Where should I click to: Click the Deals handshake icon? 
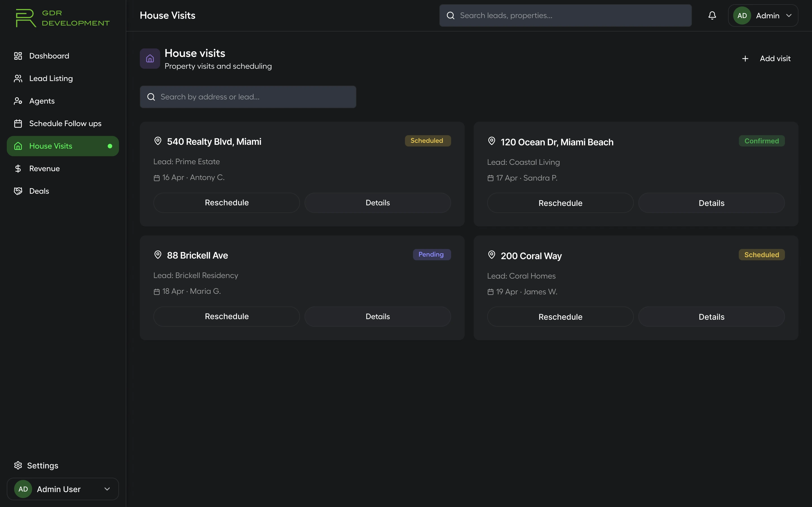click(x=18, y=191)
